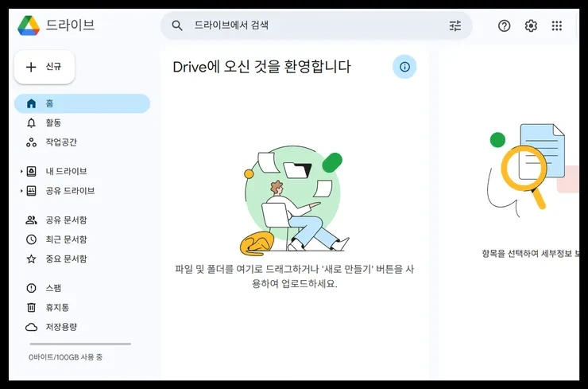588x389 pixels.
Task: Click the drag-and-drop upload instruction text
Action: tap(294, 276)
